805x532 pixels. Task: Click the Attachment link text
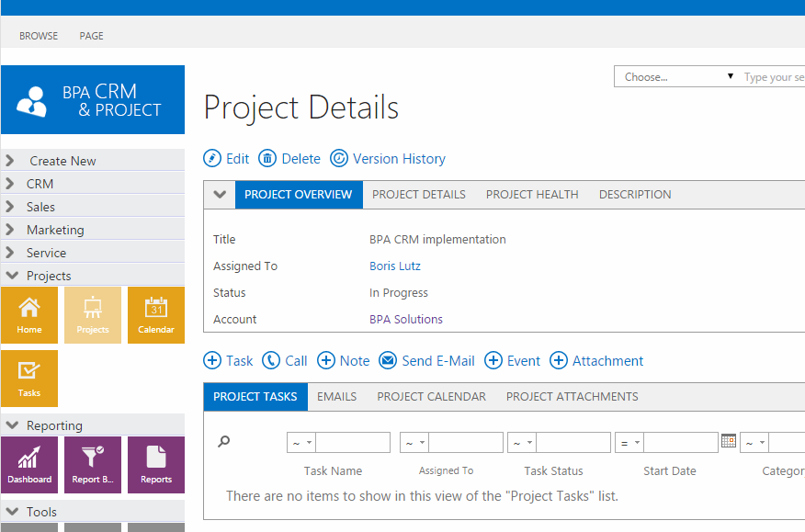pos(607,360)
